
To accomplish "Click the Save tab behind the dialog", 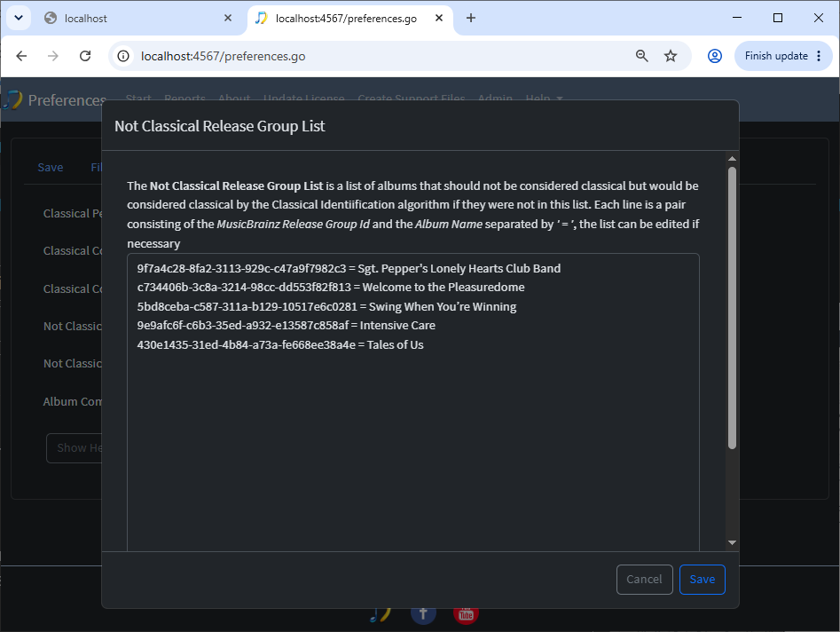I will [x=51, y=167].
